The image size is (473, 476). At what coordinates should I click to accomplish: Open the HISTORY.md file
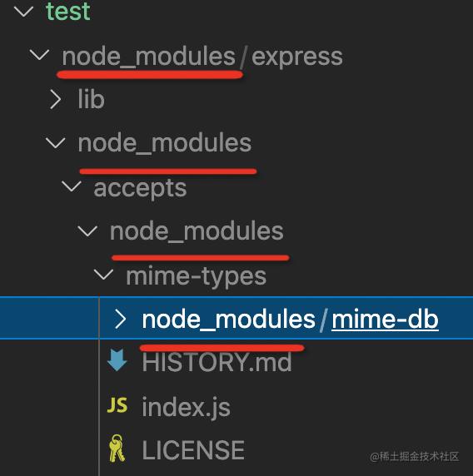tap(217, 362)
